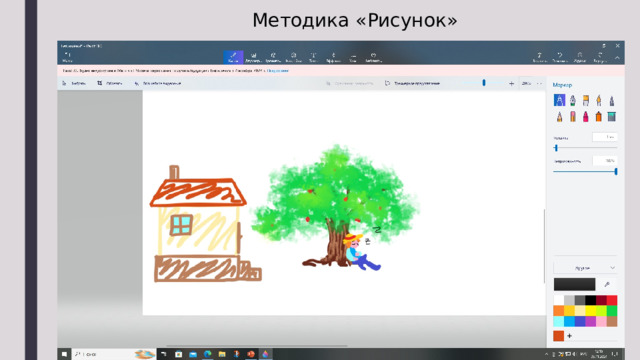Viewport: 640px width, 360px height.
Task: Select the Pencil tool
Action: 559,117
